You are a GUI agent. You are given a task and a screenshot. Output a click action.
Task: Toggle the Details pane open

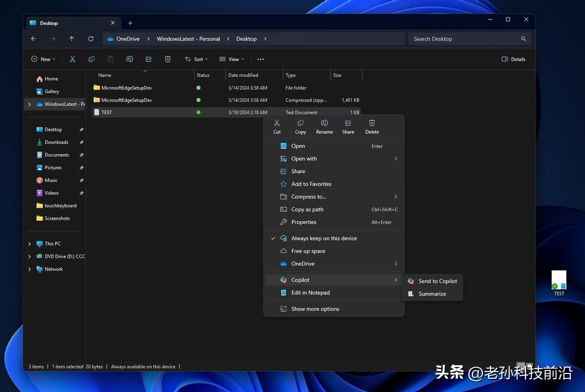click(x=513, y=59)
